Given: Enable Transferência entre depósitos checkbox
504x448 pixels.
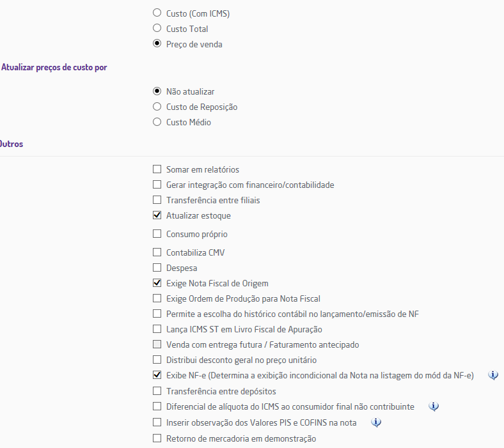Looking at the screenshot, I should [157, 391].
